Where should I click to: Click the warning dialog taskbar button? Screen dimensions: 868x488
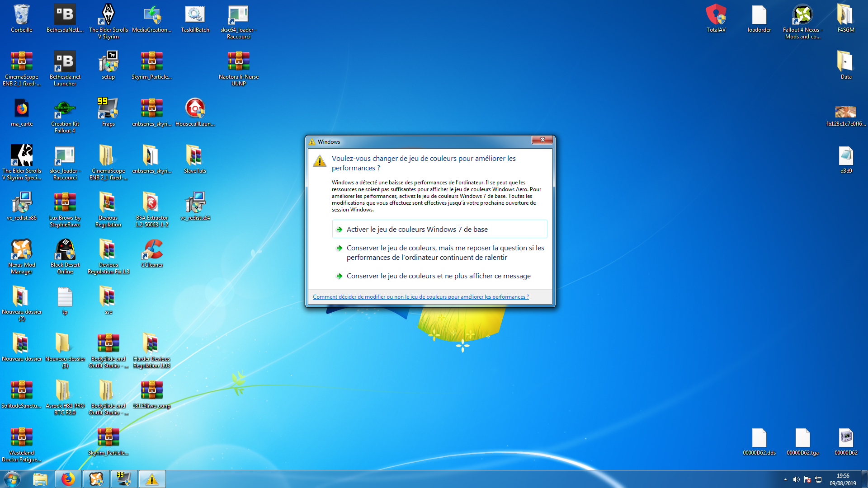152,479
